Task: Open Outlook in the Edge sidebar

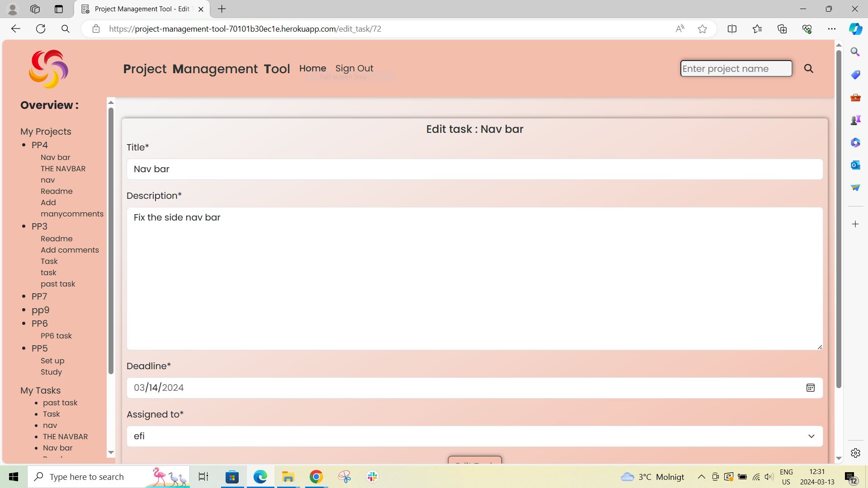Action: click(x=855, y=165)
